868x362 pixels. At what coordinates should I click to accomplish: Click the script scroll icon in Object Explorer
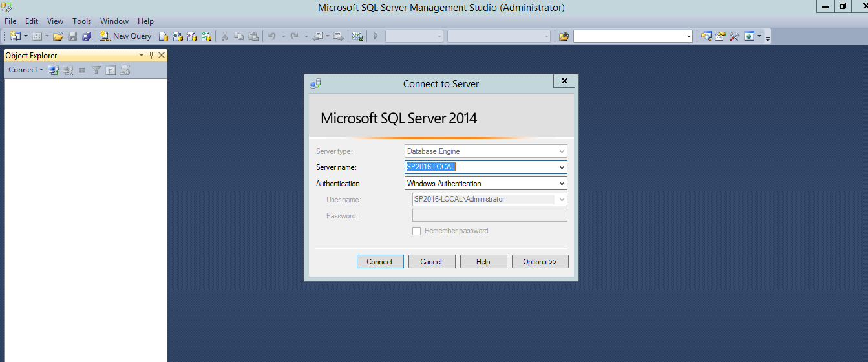[x=125, y=70]
